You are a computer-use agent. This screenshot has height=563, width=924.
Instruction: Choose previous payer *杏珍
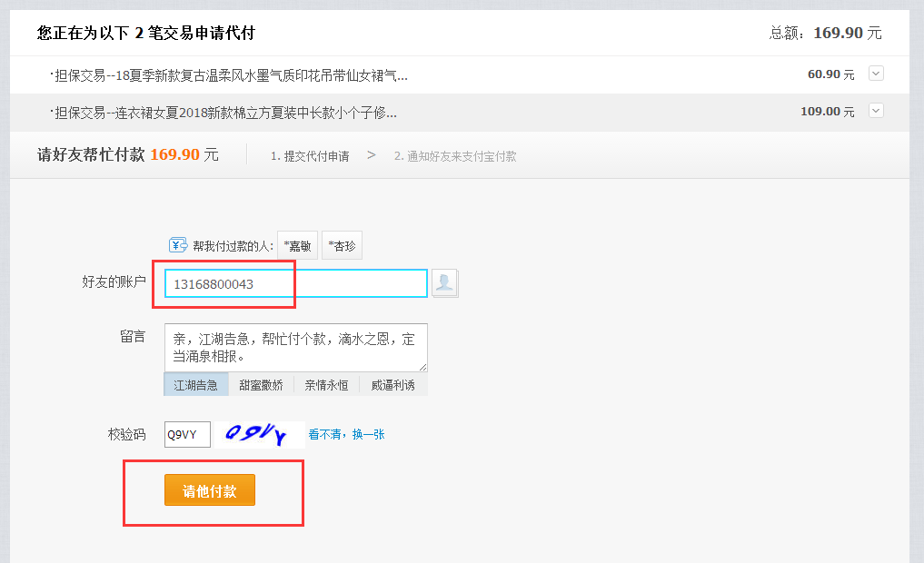pyautogui.click(x=342, y=246)
